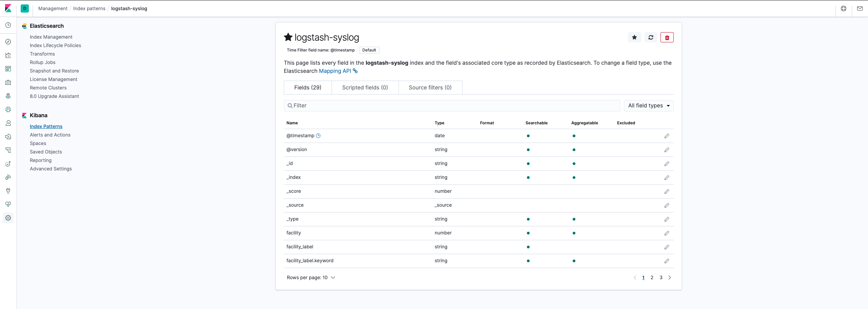Image resolution: width=868 pixels, height=309 pixels.
Task: Open Discover compass icon in sidebar
Action: pyautogui.click(x=8, y=42)
